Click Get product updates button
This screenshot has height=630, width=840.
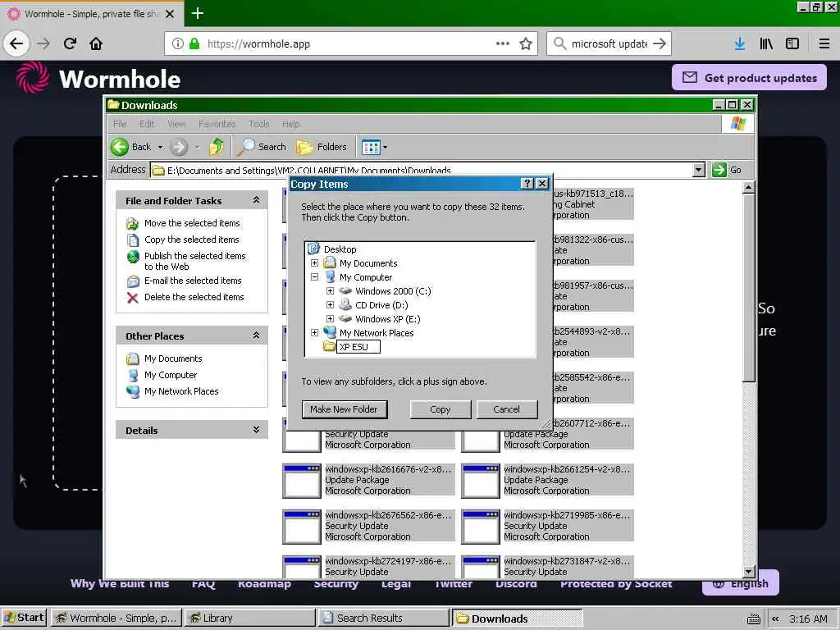[749, 78]
